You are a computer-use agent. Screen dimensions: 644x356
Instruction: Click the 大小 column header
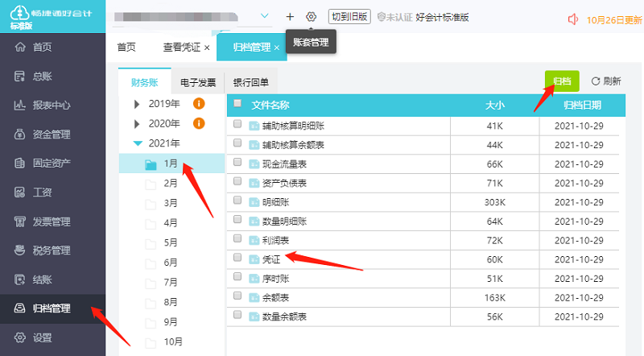click(494, 106)
